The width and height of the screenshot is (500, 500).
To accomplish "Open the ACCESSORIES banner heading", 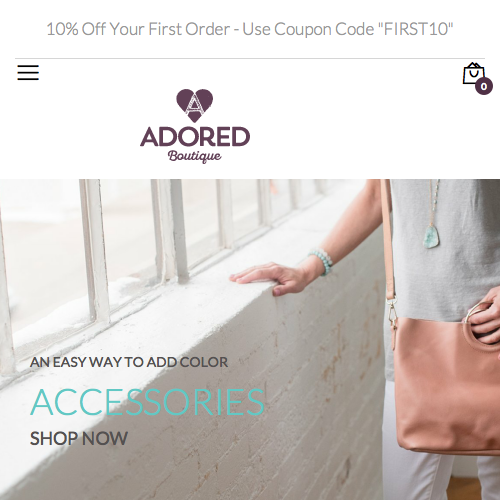I will coord(148,402).
